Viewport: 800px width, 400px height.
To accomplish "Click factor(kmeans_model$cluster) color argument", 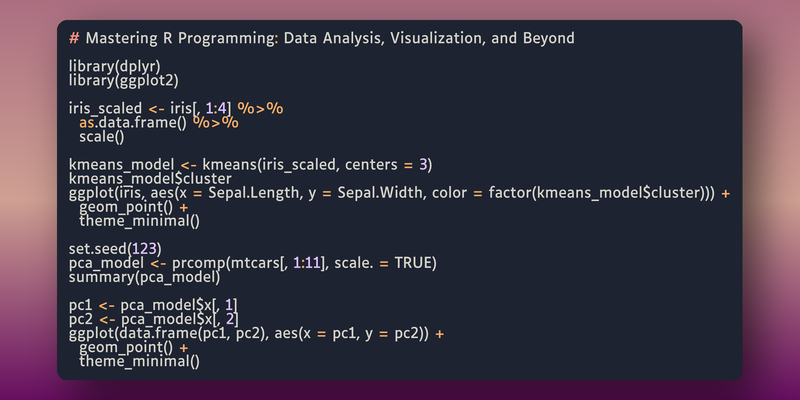I will [598, 193].
